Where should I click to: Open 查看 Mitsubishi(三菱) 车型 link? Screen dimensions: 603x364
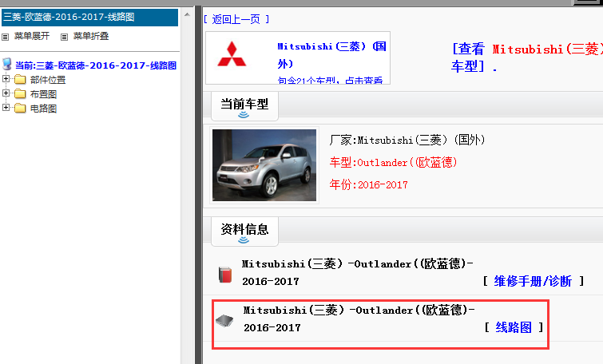pyautogui.click(x=527, y=57)
